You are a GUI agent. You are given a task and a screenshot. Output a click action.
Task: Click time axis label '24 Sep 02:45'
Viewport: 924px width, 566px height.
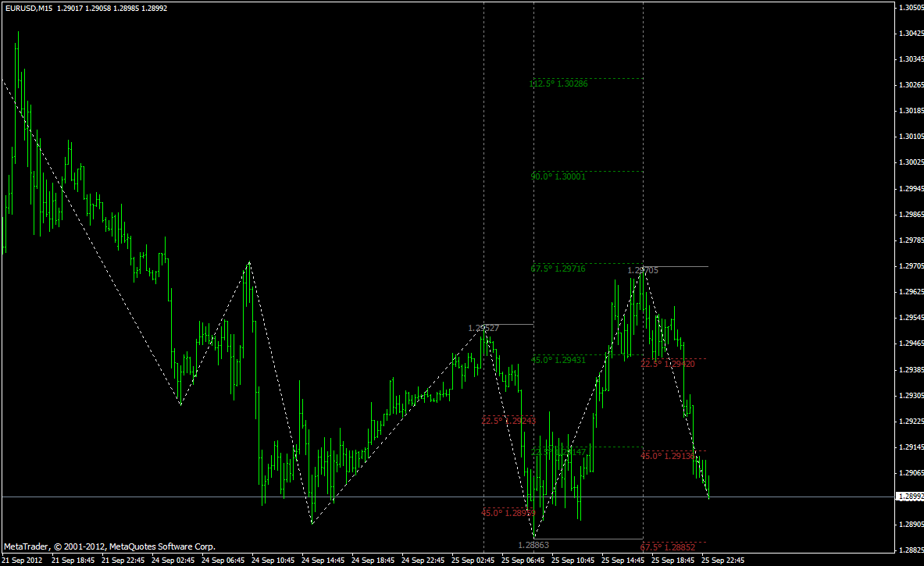click(x=173, y=560)
